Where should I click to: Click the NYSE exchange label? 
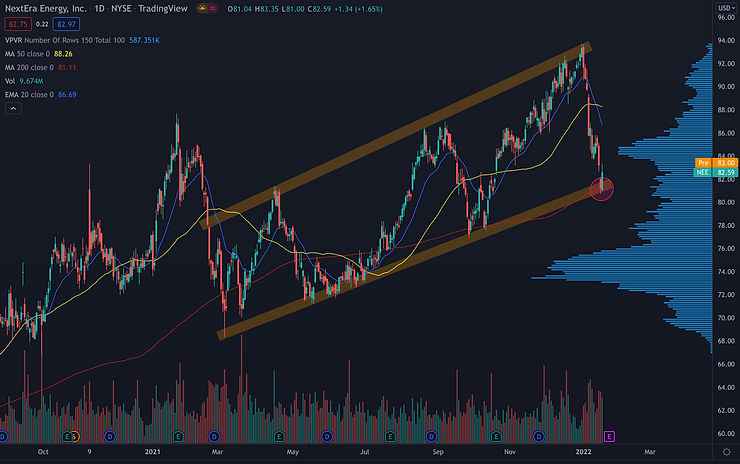click(x=121, y=8)
